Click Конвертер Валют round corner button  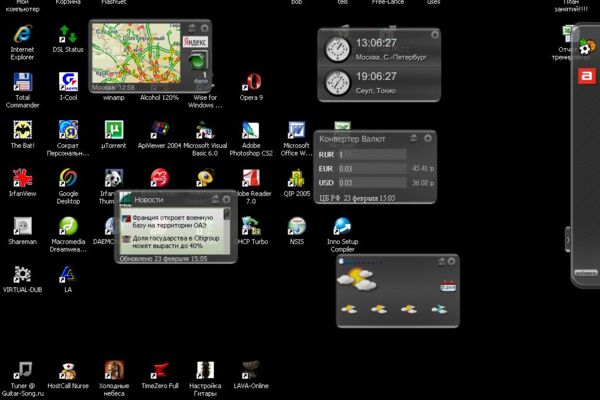pos(428,138)
